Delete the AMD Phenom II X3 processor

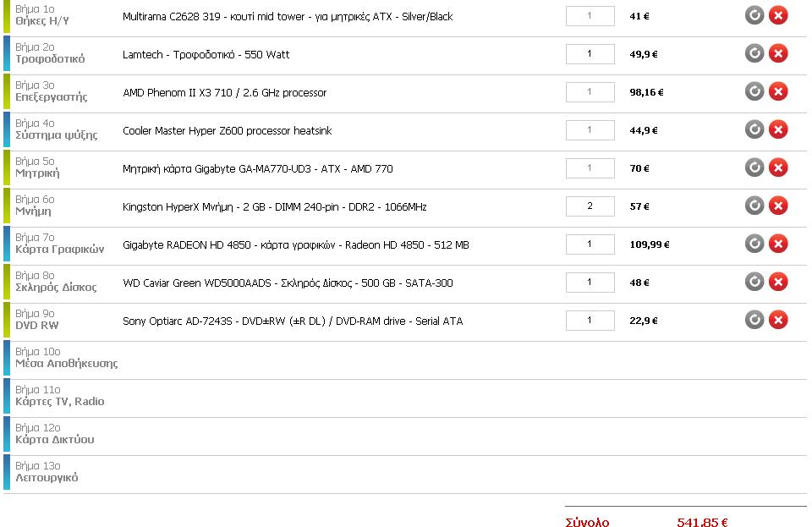pyautogui.click(x=778, y=91)
